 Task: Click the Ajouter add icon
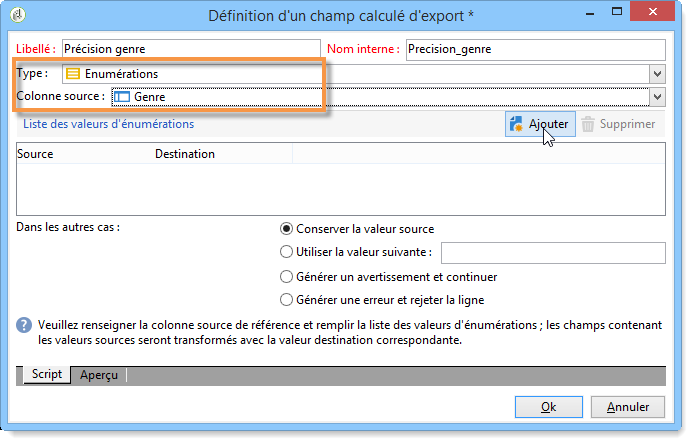click(516, 124)
